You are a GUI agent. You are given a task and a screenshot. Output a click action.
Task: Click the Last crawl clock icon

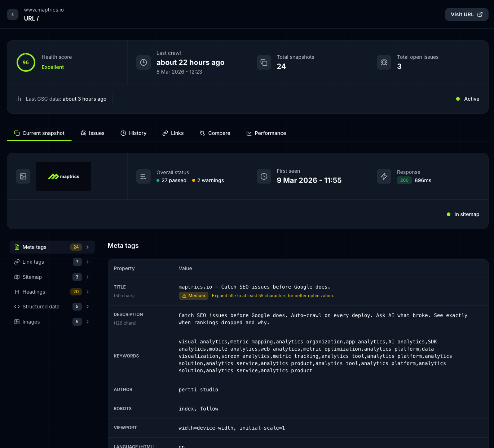point(144,62)
